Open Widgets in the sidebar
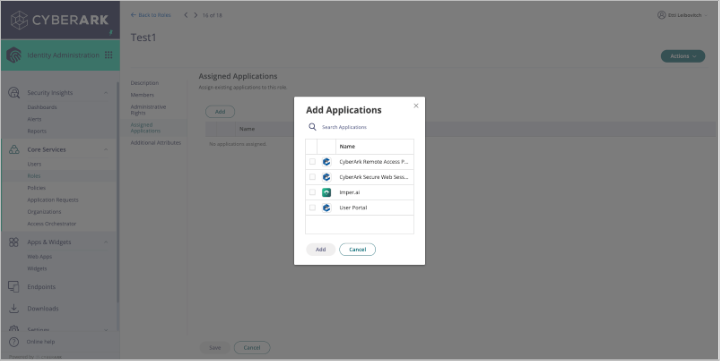 point(37,269)
